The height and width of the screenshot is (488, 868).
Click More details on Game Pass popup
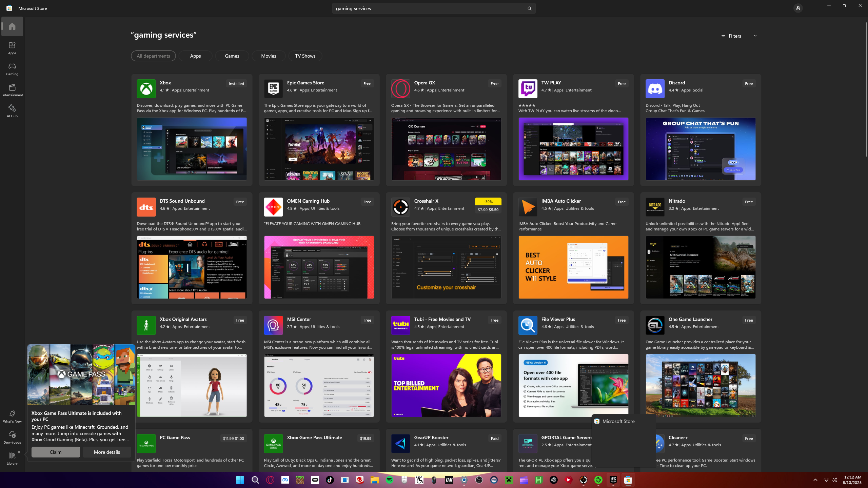point(107,452)
